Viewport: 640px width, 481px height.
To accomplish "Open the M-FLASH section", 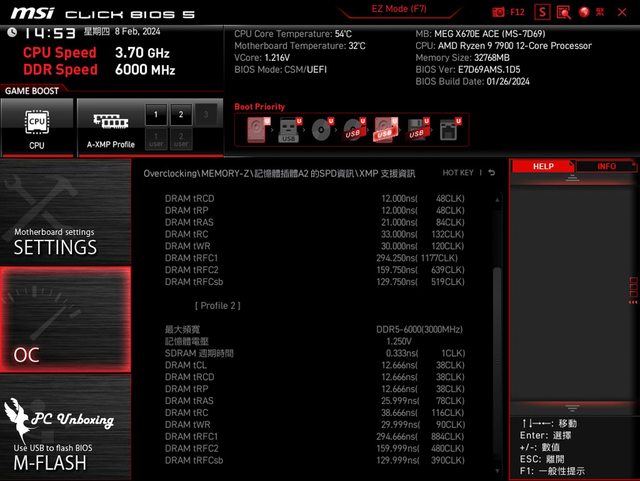I will pos(65,440).
